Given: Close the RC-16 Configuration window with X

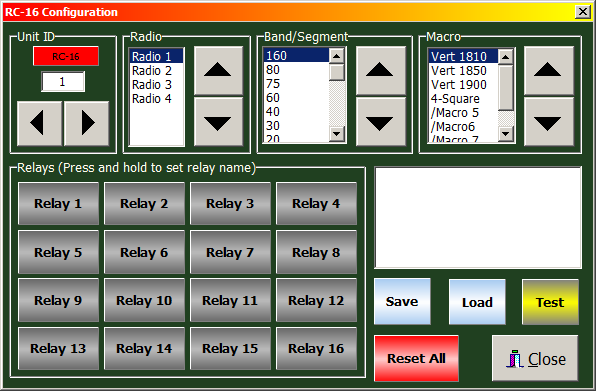Looking at the screenshot, I should 583,12.
